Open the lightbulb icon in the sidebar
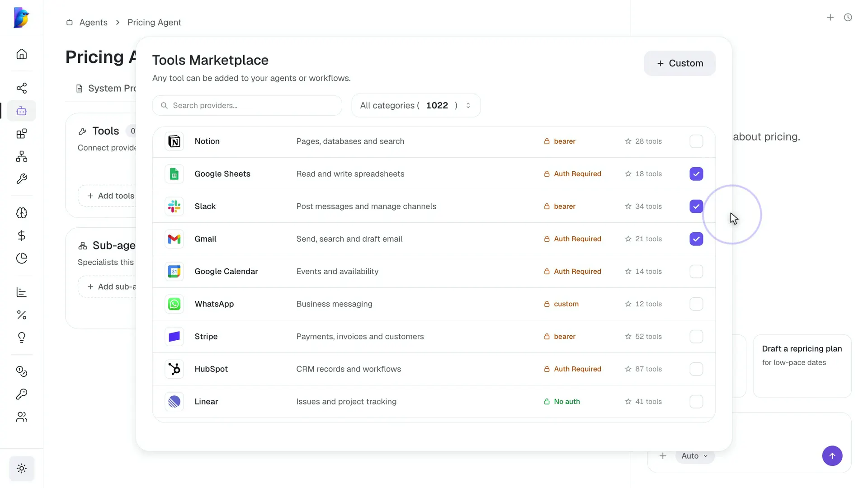This screenshot has height=488, width=868. pyautogui.click(x=22, y=338)
